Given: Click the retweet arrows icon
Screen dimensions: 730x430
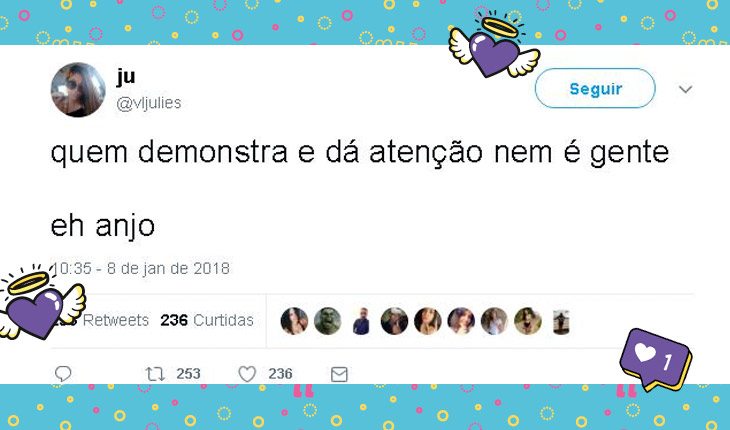Looking at the screenshot, I should coord(155,374).
